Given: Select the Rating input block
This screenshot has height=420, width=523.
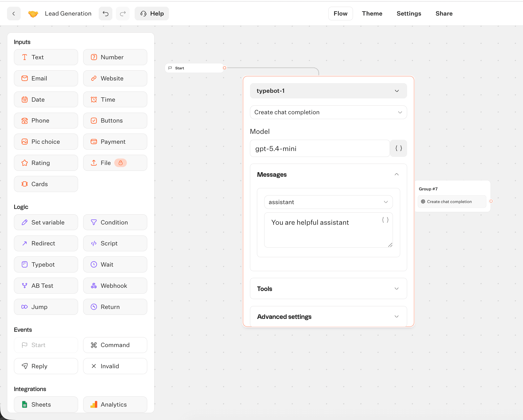Looking at the screenshot, I should click(46, 163).
